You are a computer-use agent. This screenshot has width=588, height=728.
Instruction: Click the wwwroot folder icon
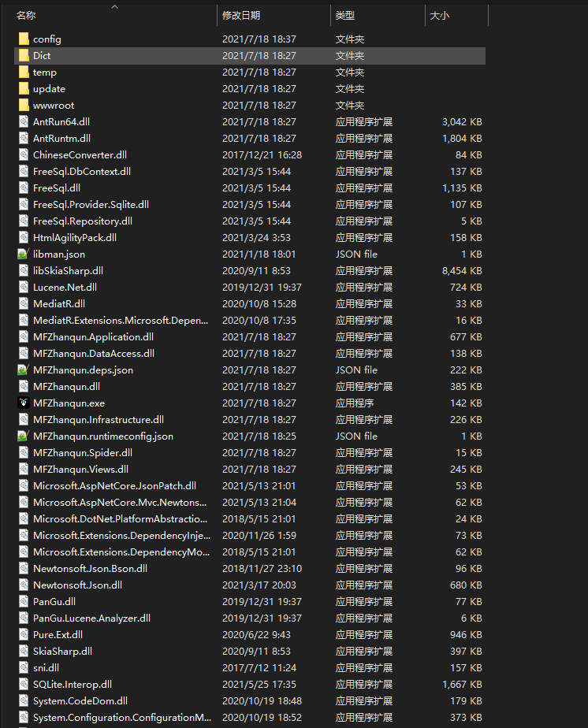tap(24, 106)
